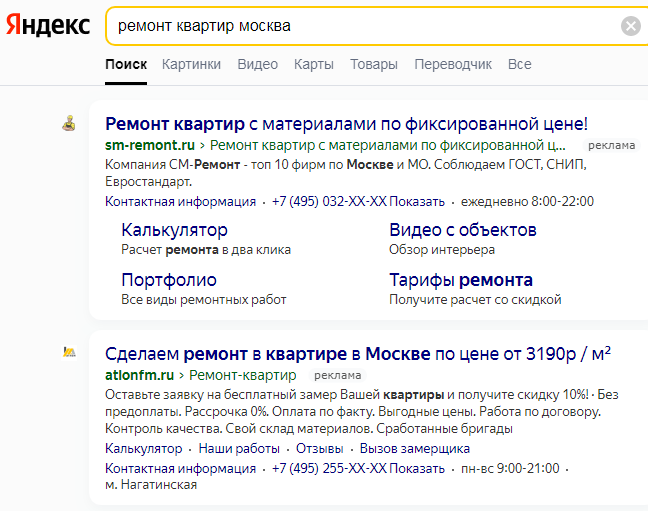This screenshot has width=648, height=511.
Task: Click the text Обзор интерьера
Action: pyautogui.click(x=442, y=250)
